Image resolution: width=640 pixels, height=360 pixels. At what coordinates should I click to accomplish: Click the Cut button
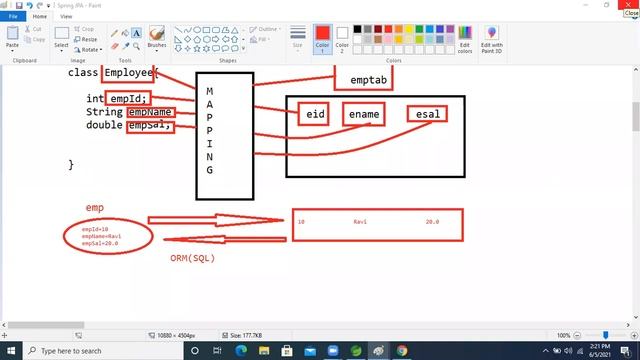(33, 29)
